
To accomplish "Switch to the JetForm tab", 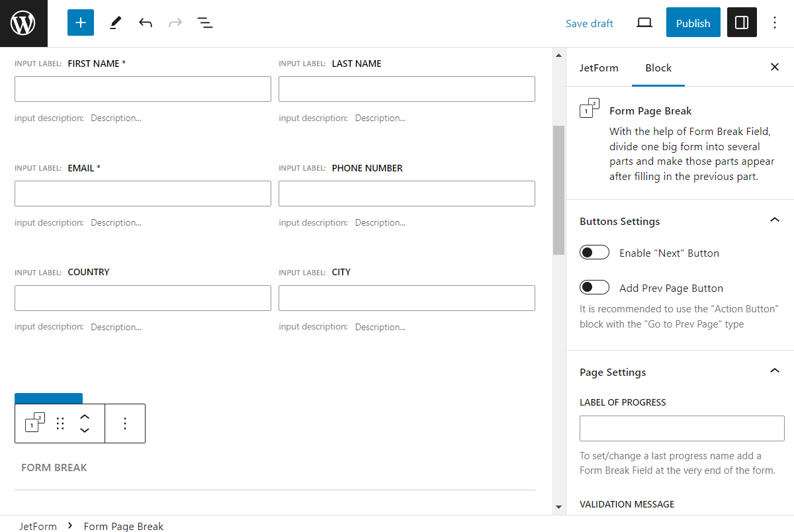I will click(x=599, y=67).
